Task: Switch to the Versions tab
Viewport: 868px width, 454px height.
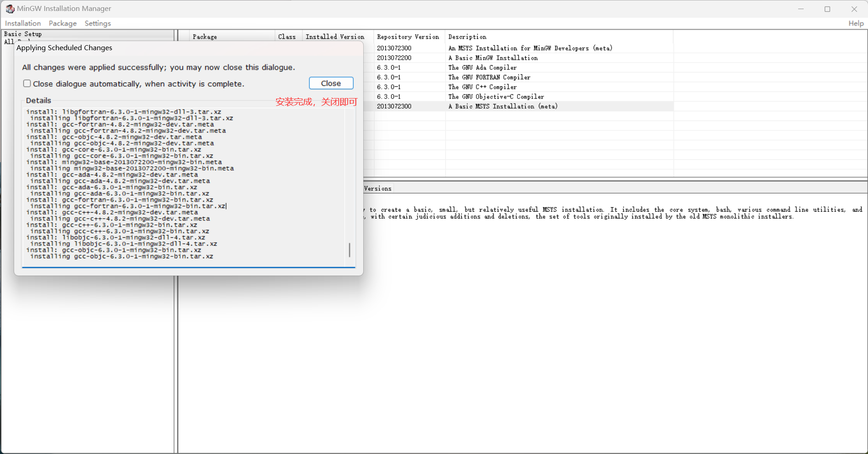Action: (378, 188)
